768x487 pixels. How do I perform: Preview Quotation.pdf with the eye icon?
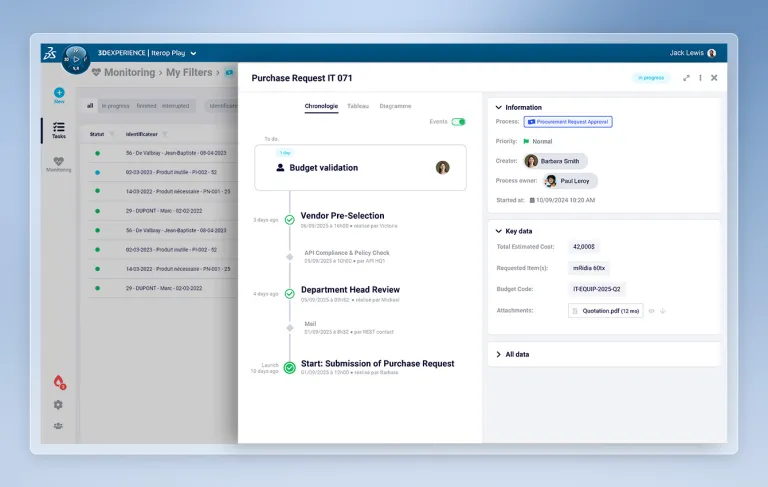point(651,311)
